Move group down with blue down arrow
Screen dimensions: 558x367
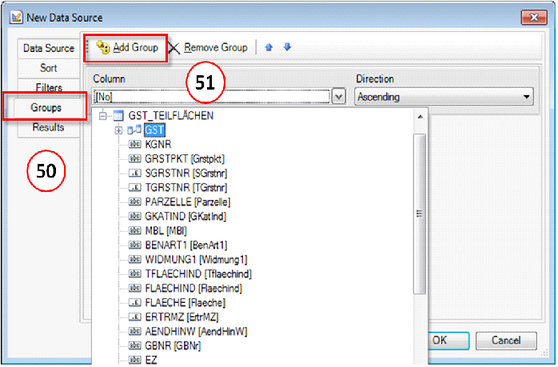pos(288,47)
